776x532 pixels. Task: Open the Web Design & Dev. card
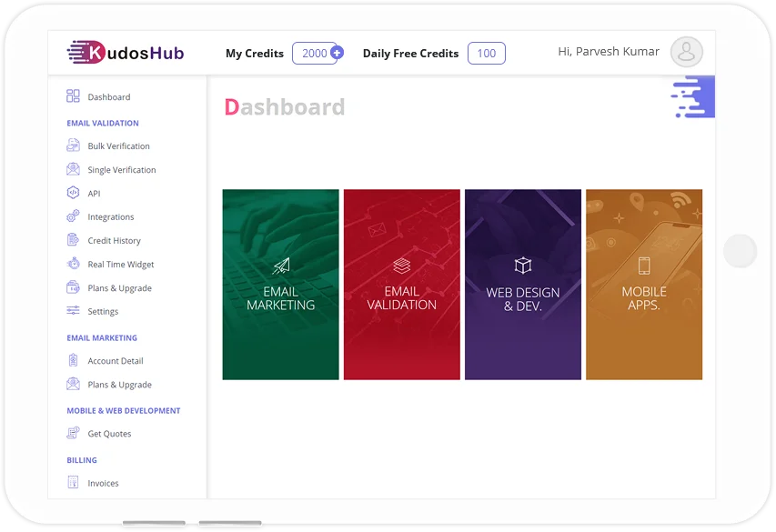[523, 285]
